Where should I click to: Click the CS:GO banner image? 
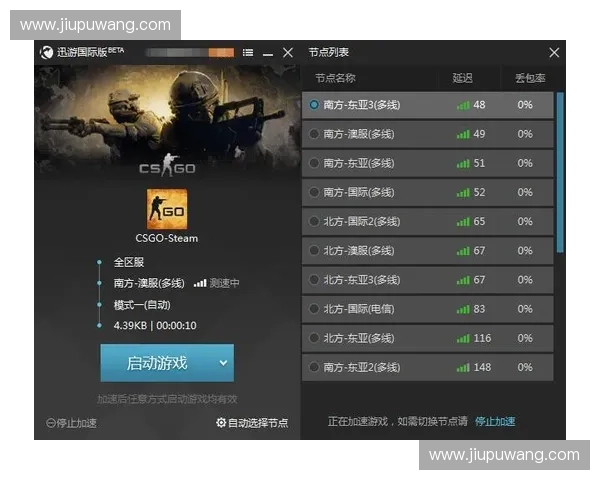point(167,122)
